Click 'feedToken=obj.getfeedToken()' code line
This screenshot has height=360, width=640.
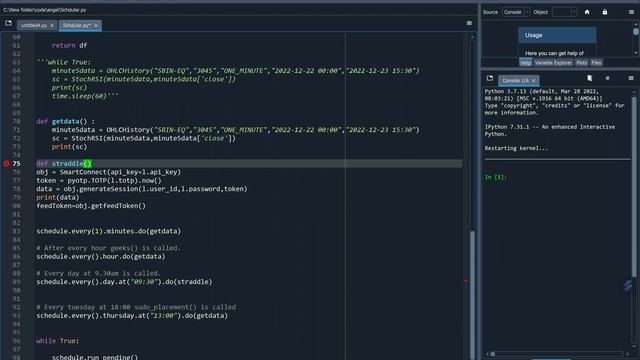(x=91, y=206)
